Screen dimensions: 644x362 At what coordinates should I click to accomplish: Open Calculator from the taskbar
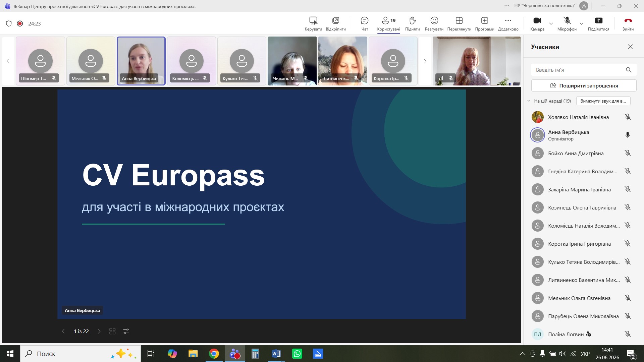[x=255, y=354]
